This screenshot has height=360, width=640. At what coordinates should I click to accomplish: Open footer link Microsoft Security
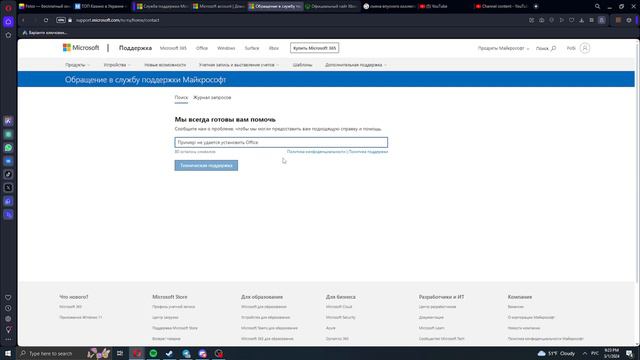340,317
